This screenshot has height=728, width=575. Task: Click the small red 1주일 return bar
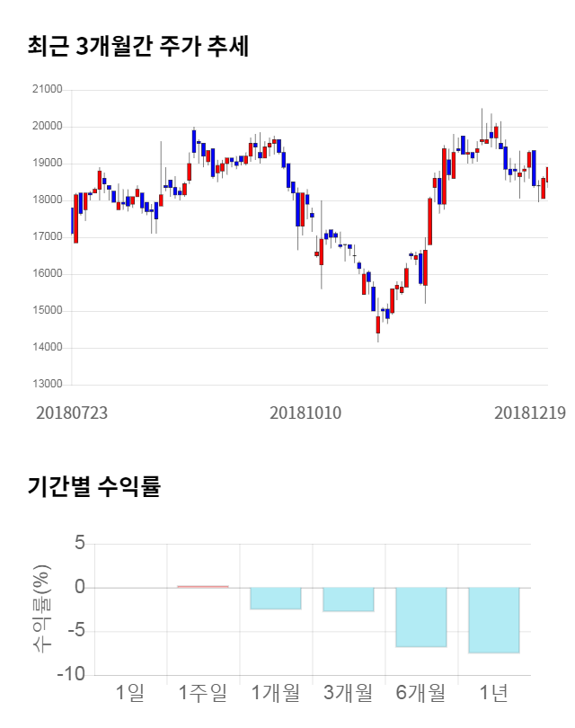(x=203, y=587)
